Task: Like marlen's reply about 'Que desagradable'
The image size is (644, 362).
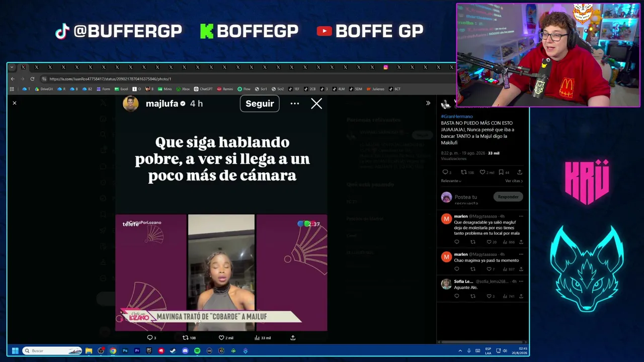Action: point(489,242)
